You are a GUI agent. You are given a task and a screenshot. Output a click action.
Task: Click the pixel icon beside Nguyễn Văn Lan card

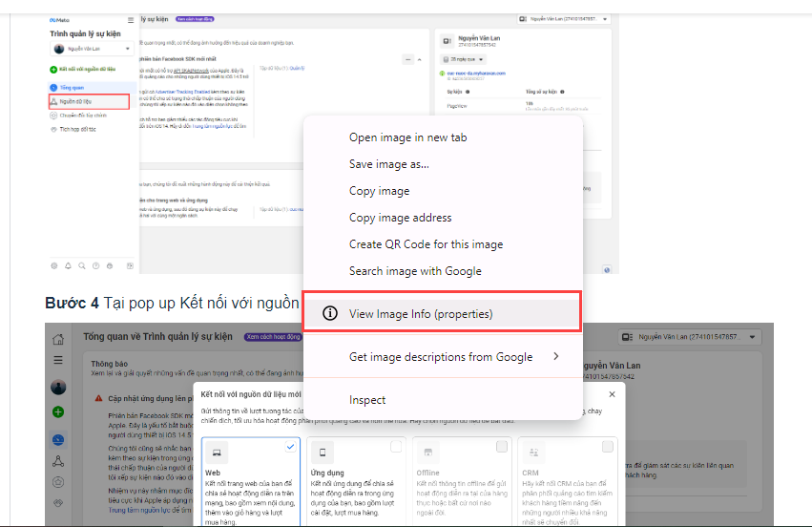447,41
